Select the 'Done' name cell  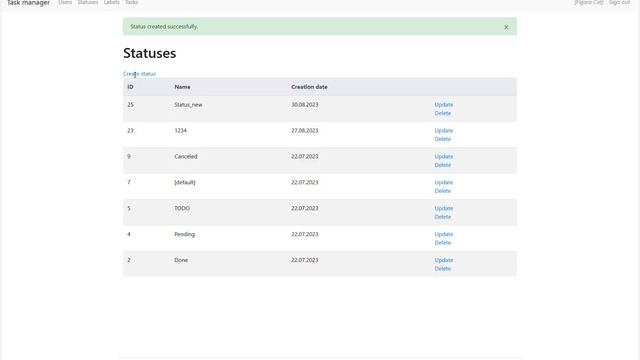pos(181,260)
